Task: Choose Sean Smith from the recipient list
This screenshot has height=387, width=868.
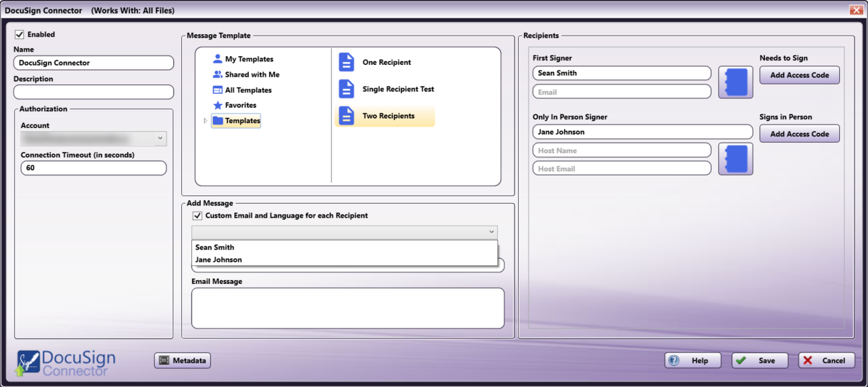Action: pyautogui.click(x=345, y=247)
